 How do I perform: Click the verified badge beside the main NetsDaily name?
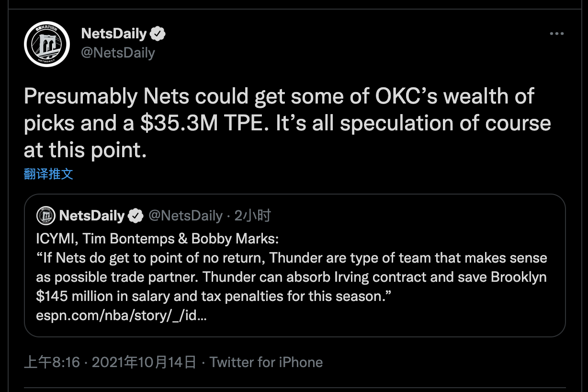(158, 34)
